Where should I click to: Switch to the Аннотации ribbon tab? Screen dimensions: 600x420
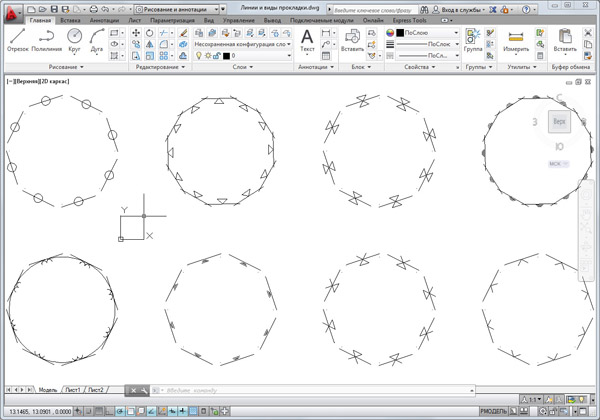click(103, 20)
